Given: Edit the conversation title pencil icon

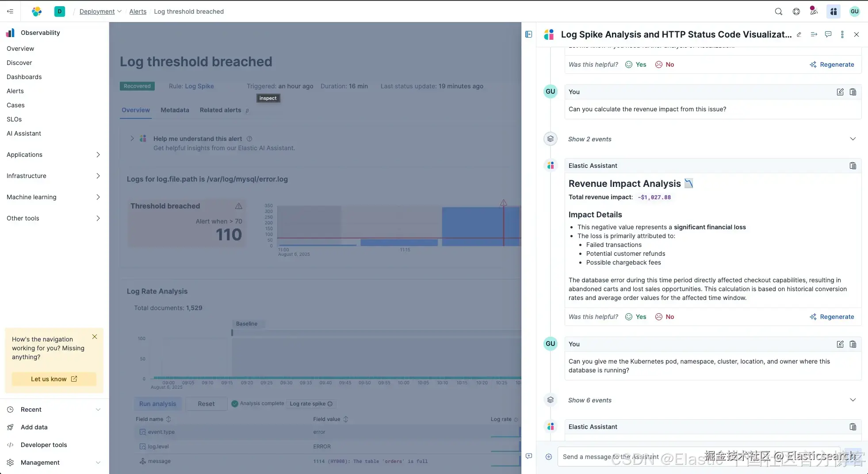Looking at the screenshot, I should point(799,34).
